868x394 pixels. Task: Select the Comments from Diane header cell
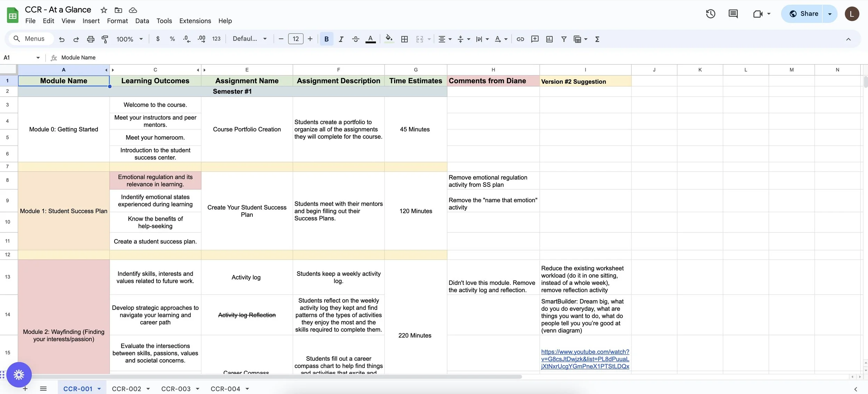(x=493, y=81)
